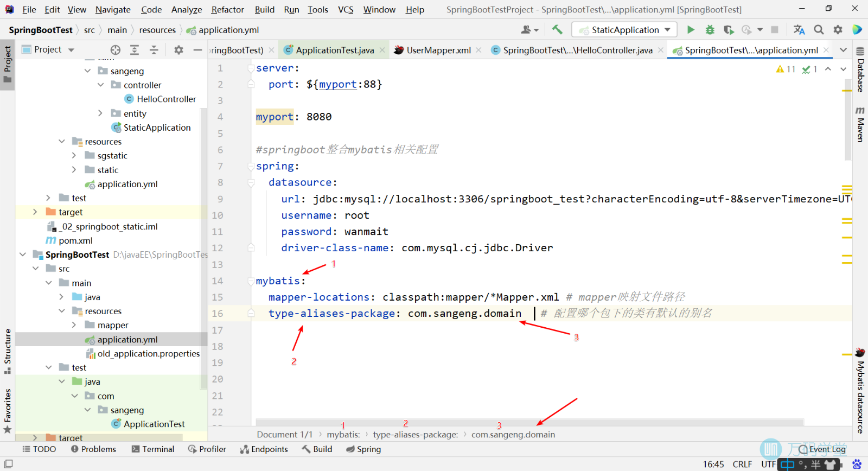This screenshot has height=471, width=868.
Task: Open the Spring tool window
Action: coord(363,449)
